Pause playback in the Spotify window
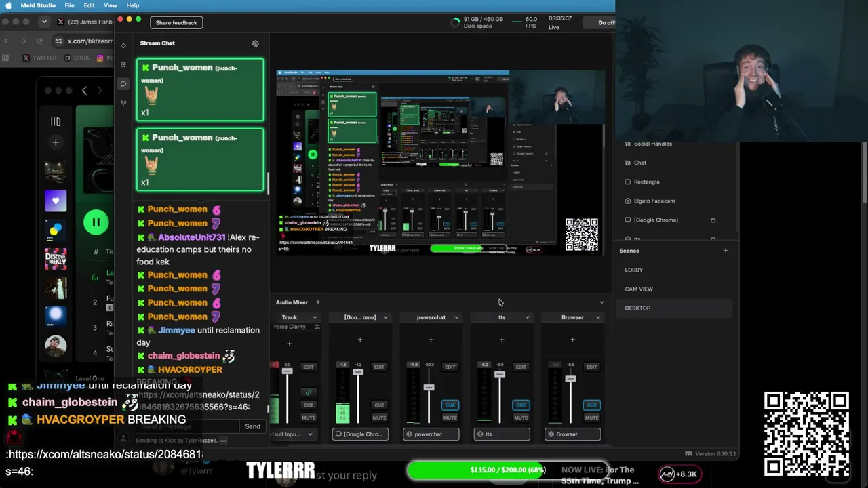 (96, 222)
